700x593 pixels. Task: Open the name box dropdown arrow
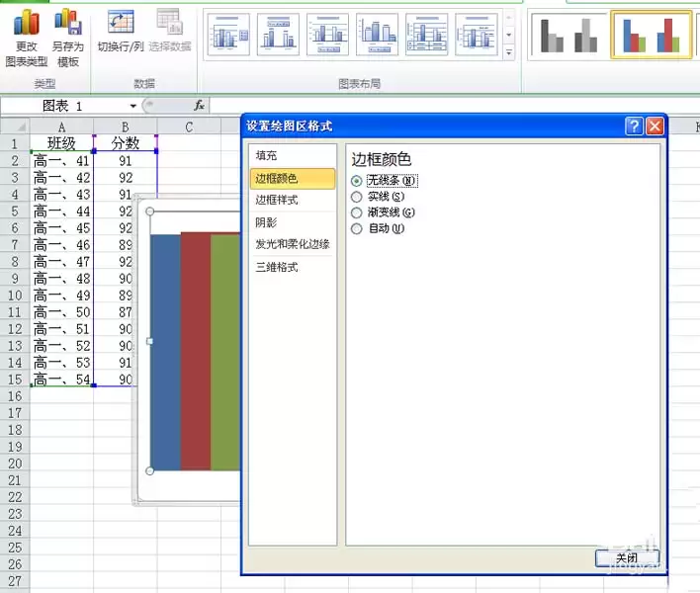coord(133,106)
